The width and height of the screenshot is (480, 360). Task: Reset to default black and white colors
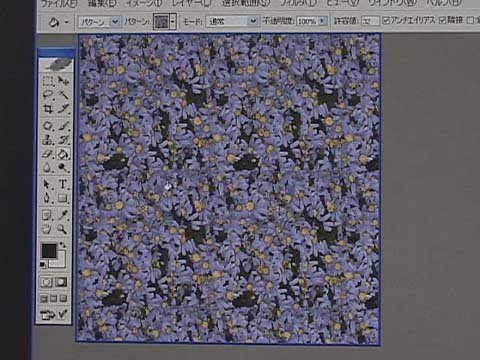click(43, 265)
